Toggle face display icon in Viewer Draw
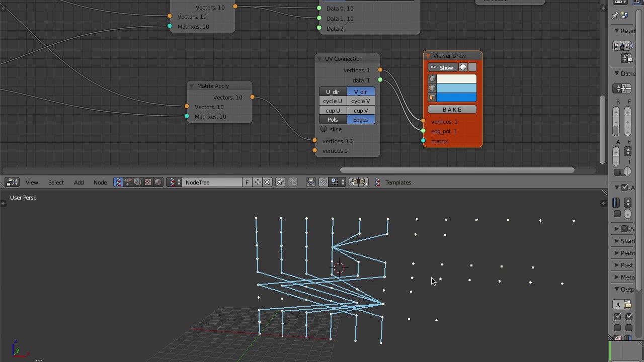The width and height of the screenshot is (644, 362). point(432,98)
